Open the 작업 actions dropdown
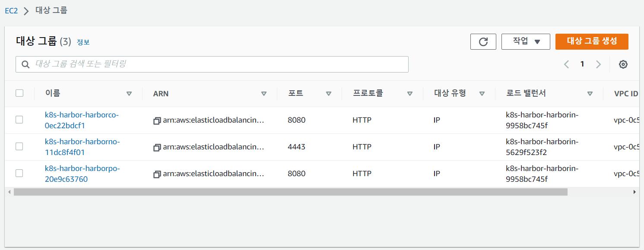Screen dimensions: 644x250 [x=526, y=41]
